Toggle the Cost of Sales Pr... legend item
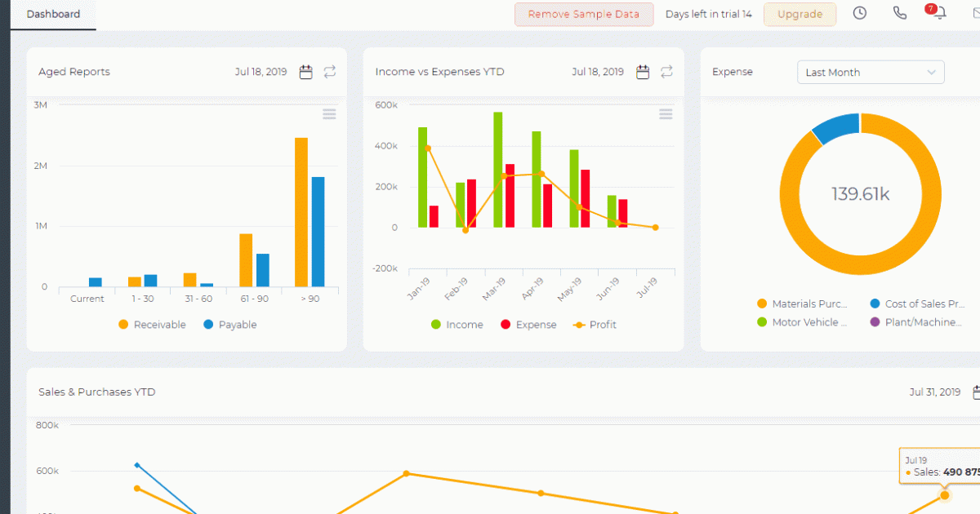The image size is (980, 514). coord(918,304)
